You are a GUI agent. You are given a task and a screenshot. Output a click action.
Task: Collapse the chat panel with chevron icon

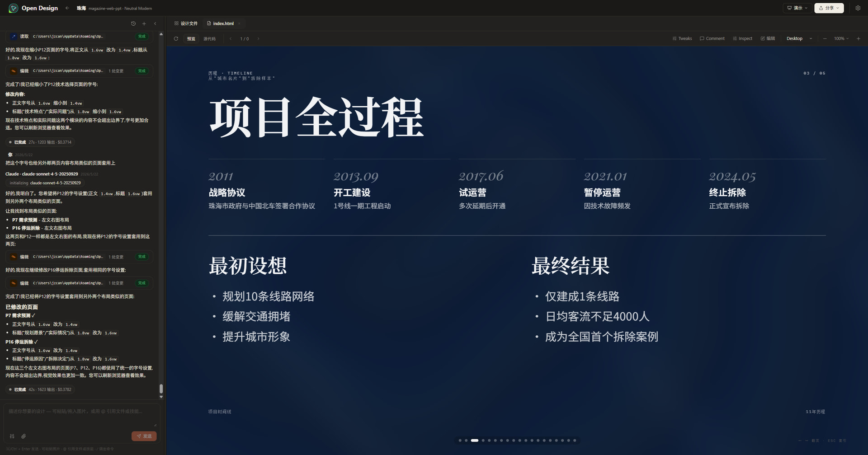click(155, 23)
